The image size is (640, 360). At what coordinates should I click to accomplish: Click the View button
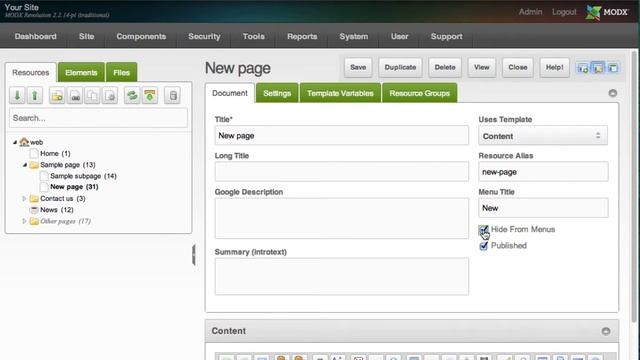point(482,67)
